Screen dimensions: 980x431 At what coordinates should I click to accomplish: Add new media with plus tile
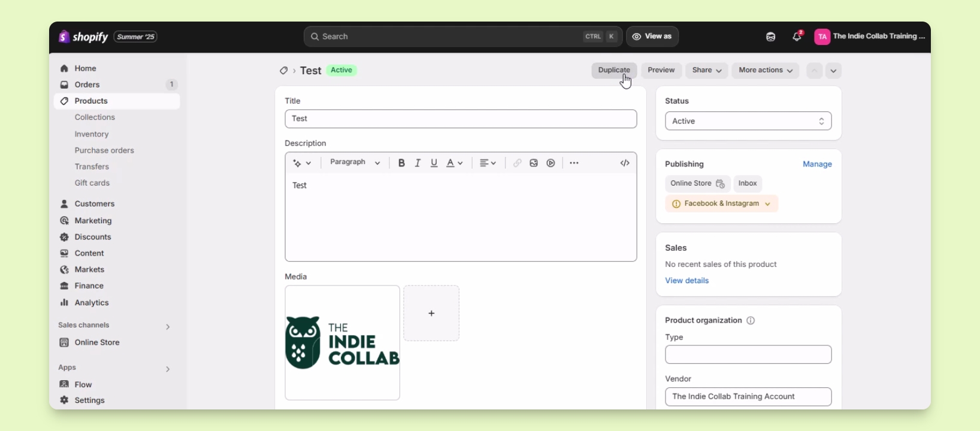click(x=431, y=314)
